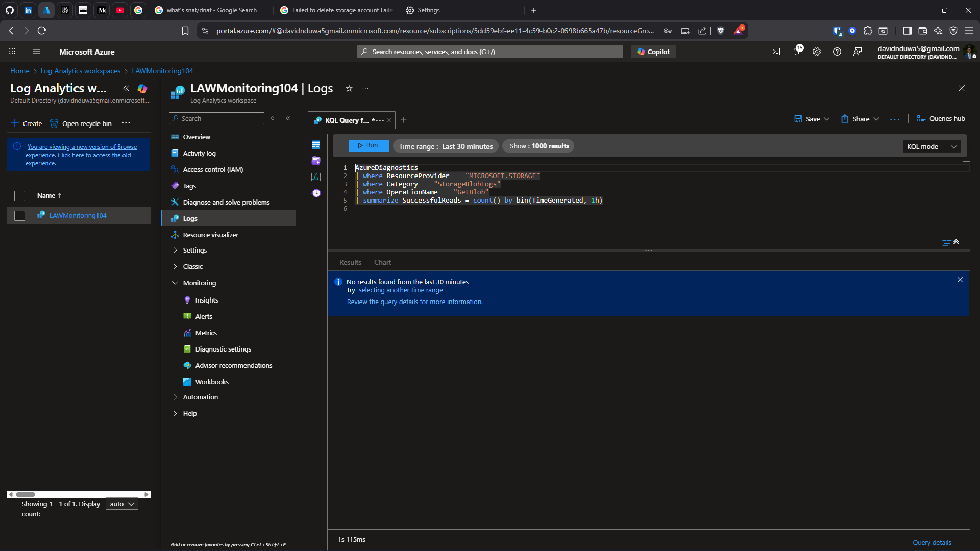The width and height of the screenshot is (980, 551).
Task: Go to Log Analytics workspaces breadcrumb
Action: [x=81, y=71]
